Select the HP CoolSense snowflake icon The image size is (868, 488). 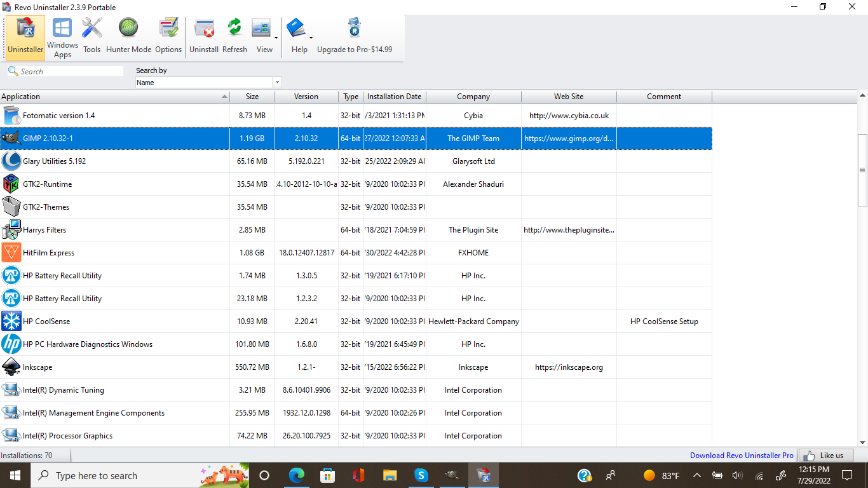11,322
